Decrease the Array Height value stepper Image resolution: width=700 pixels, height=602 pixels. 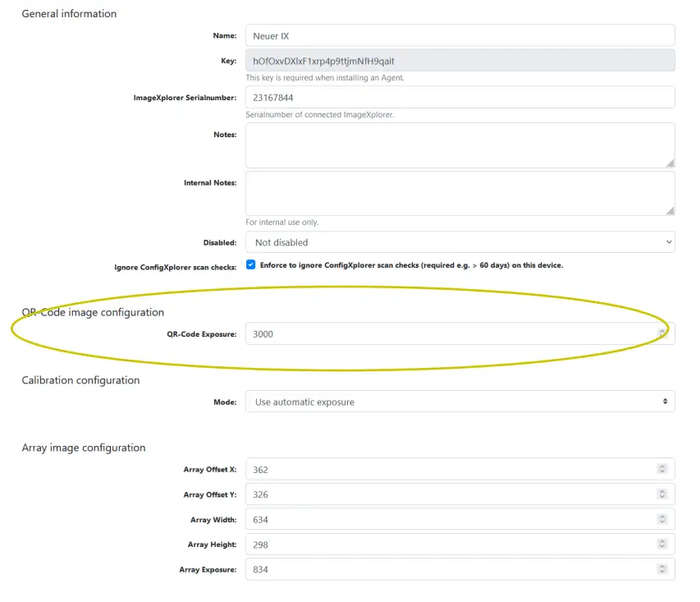click(x=663, y=547)
